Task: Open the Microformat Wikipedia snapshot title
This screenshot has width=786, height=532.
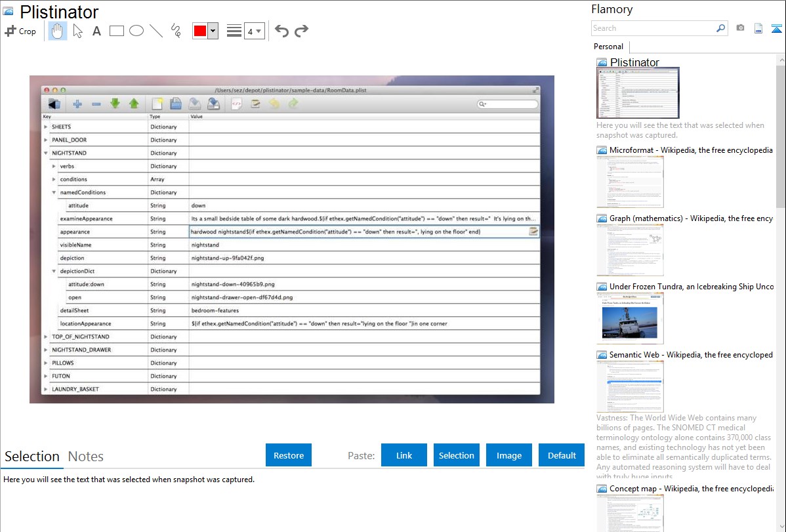Action: pos(691,150)
